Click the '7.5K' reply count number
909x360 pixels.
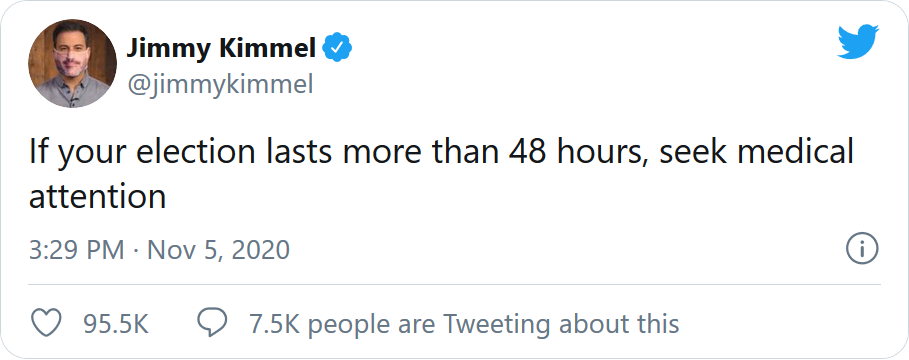(x=274, y=323)
